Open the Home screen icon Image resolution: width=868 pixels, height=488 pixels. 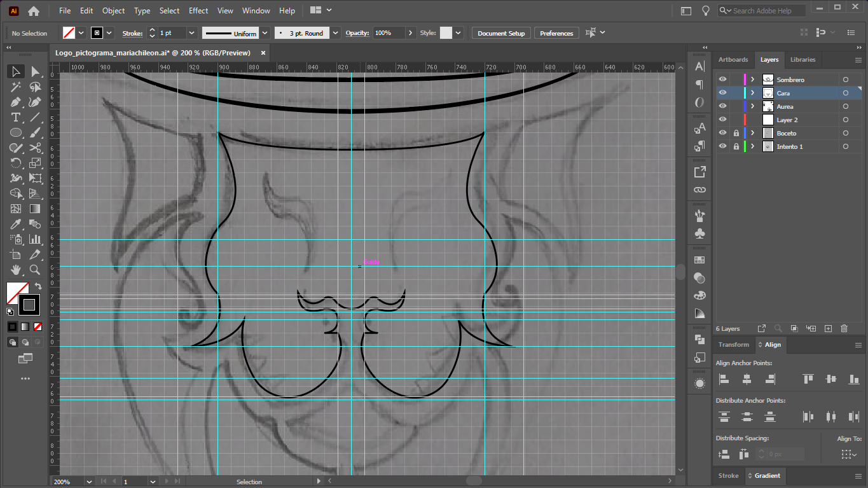coord(34,11)
